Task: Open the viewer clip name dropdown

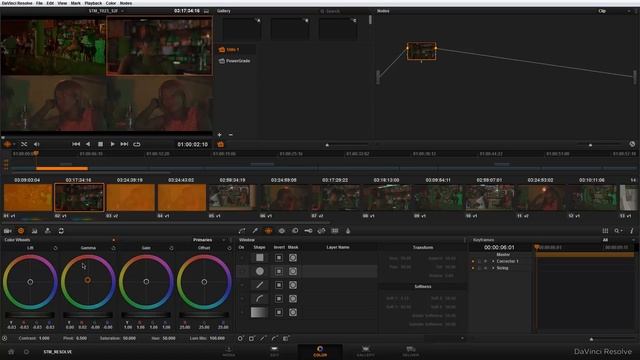Action: coord(122,11)
